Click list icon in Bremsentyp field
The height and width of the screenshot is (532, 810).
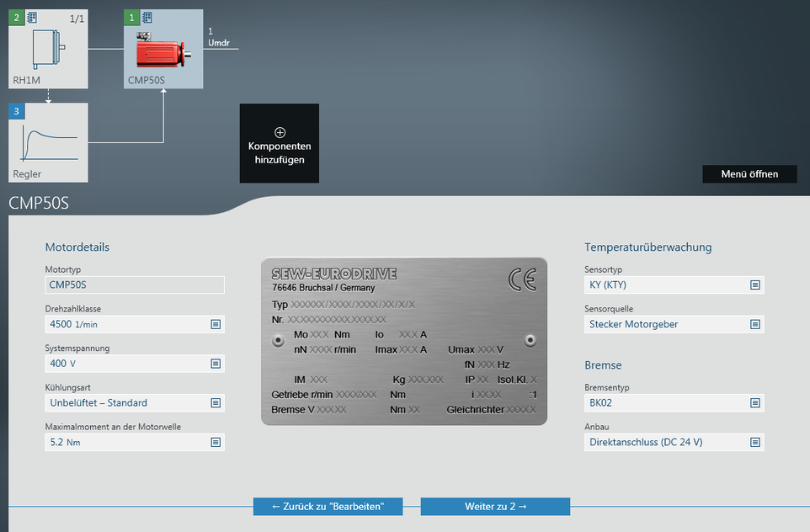pos(755,403)
